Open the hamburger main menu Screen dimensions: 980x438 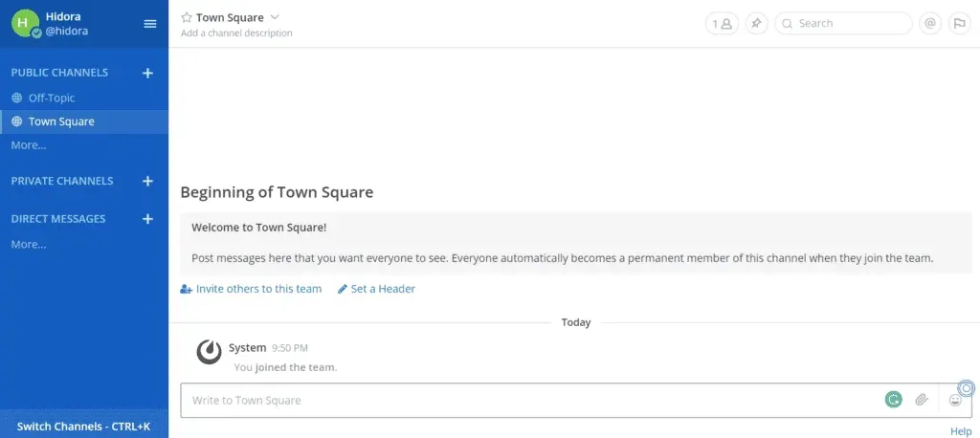pyautogui.click(x=150, y=24)
